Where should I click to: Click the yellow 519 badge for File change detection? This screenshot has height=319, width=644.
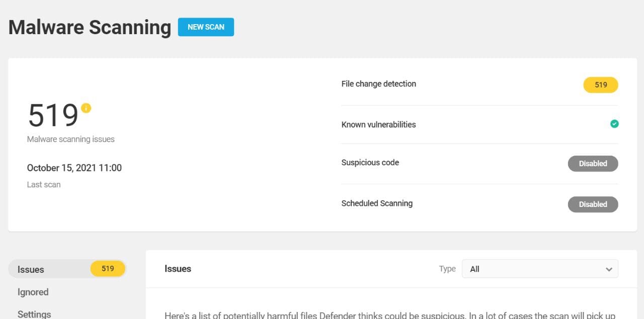(x=601, y=85)
